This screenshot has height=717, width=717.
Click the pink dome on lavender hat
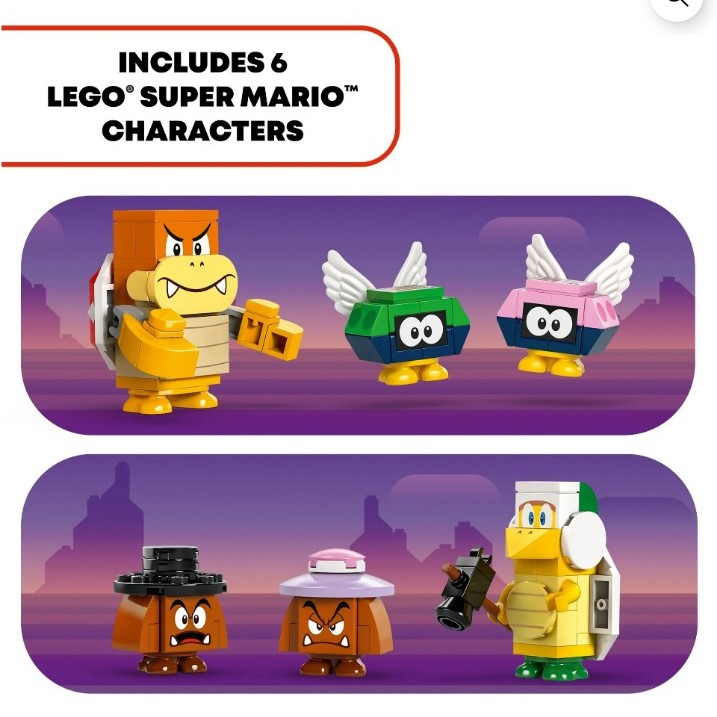click(337, 561)
